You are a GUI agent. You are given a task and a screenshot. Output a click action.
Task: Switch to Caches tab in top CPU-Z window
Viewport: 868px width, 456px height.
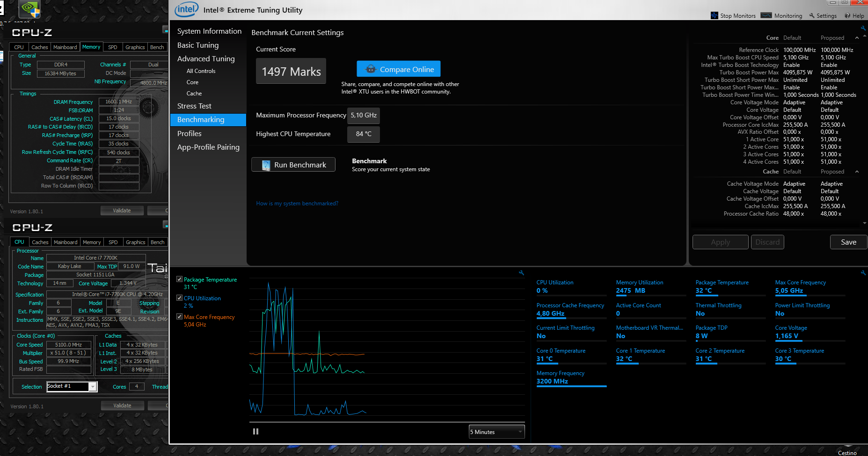39,47
